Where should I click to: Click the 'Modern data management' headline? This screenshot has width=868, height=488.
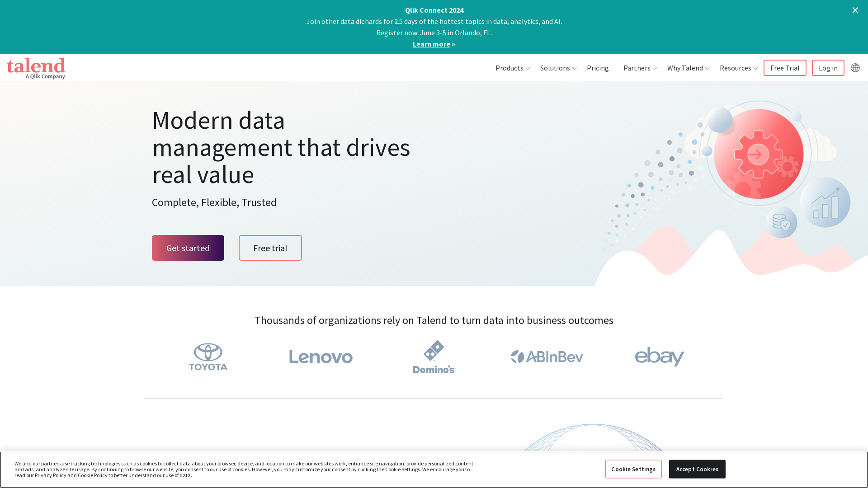point(281,147)
